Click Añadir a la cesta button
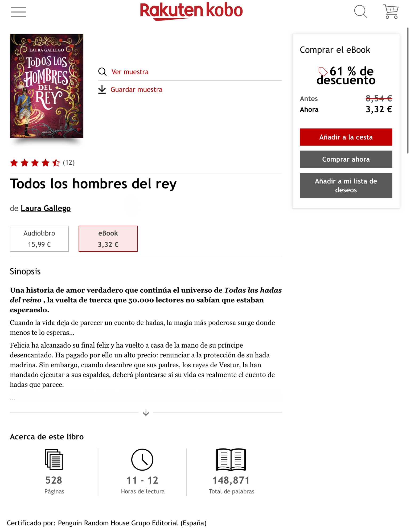 (346, 137)
